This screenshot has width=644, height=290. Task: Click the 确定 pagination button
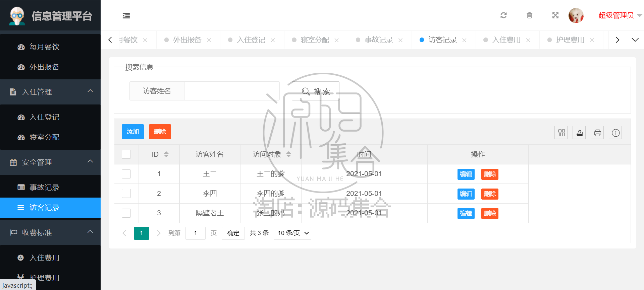point(233,233)
